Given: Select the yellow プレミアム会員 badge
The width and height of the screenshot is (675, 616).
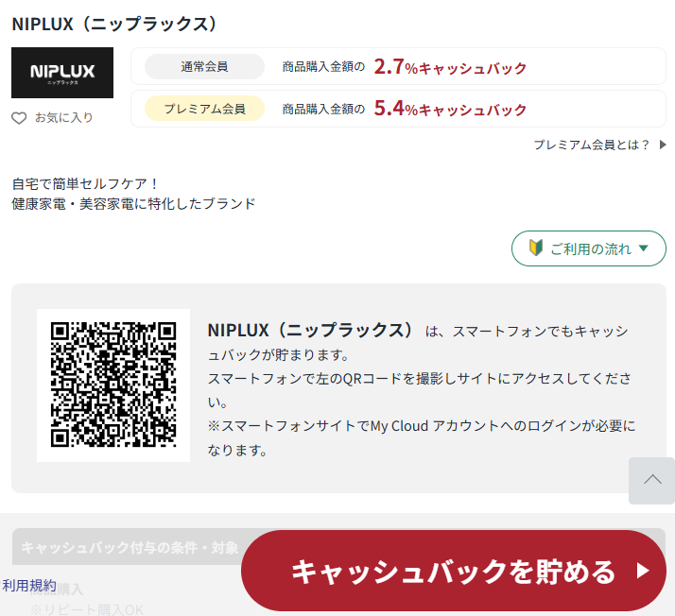Looking at the screenshot, I should pos(205,109).
